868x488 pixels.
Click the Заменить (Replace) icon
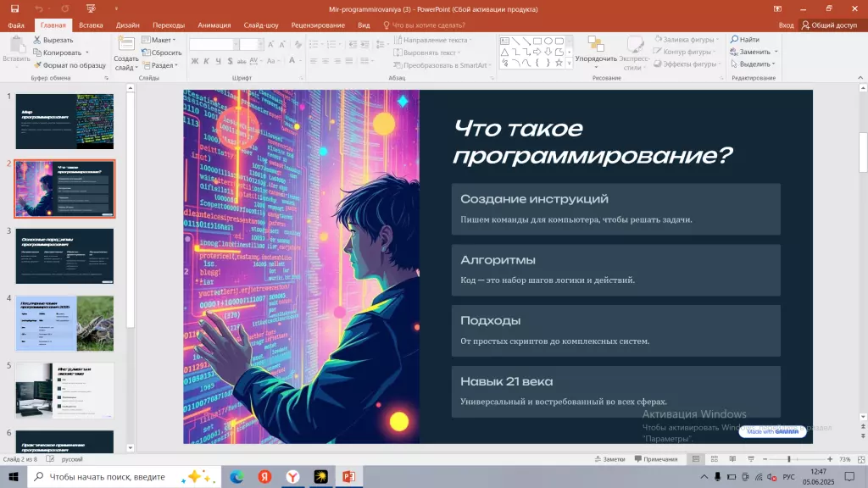click(749, 52)
